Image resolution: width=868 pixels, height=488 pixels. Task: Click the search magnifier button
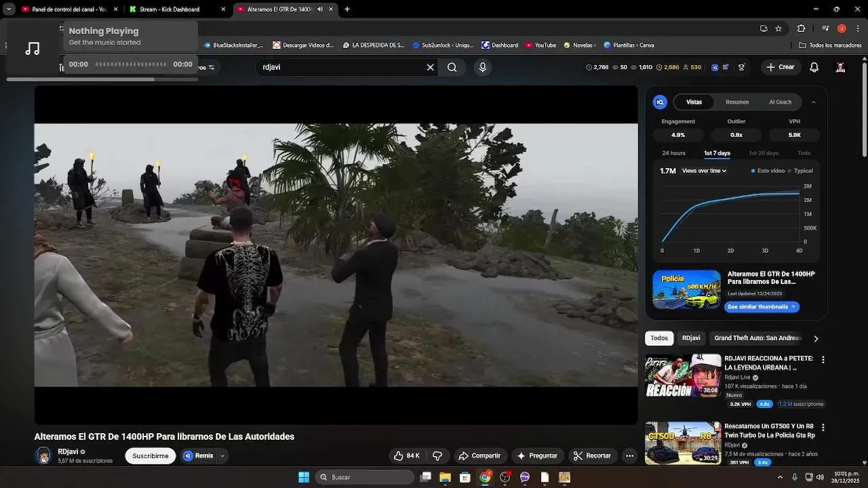tap(452, 67)
